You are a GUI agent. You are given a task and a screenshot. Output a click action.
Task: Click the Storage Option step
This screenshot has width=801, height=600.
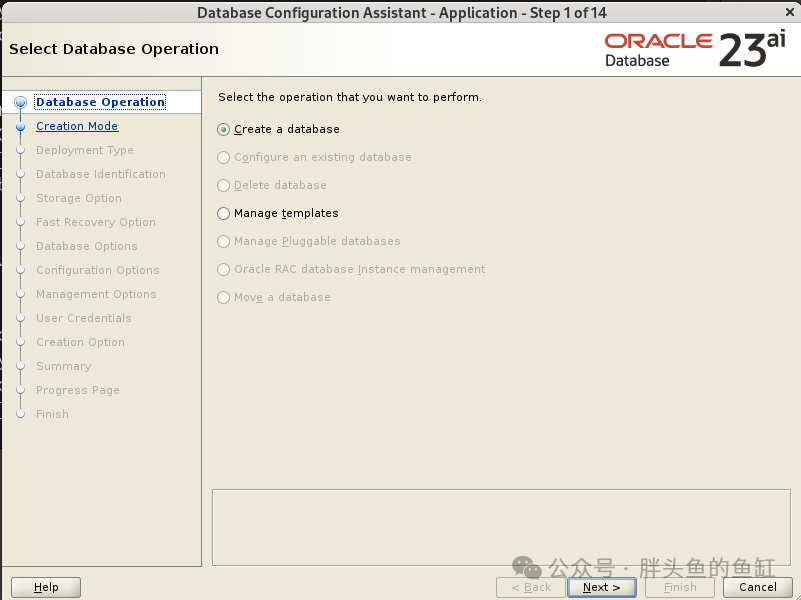[79, 198]
